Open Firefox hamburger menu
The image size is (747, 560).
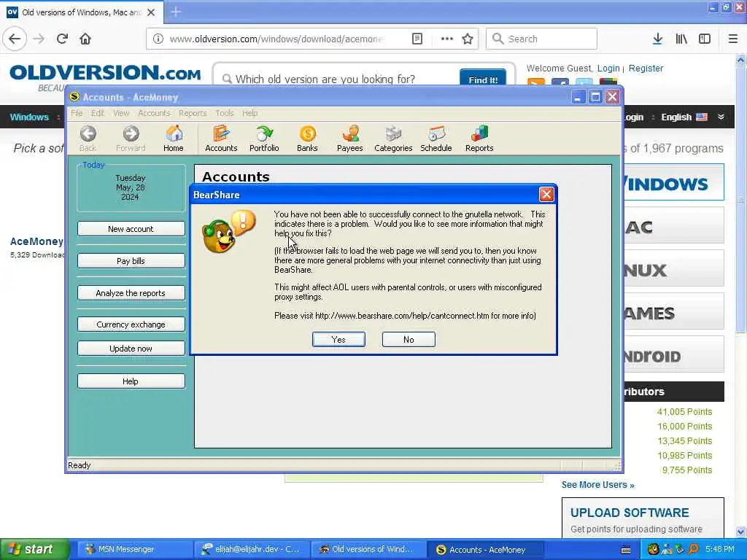(x=732, y=39)
